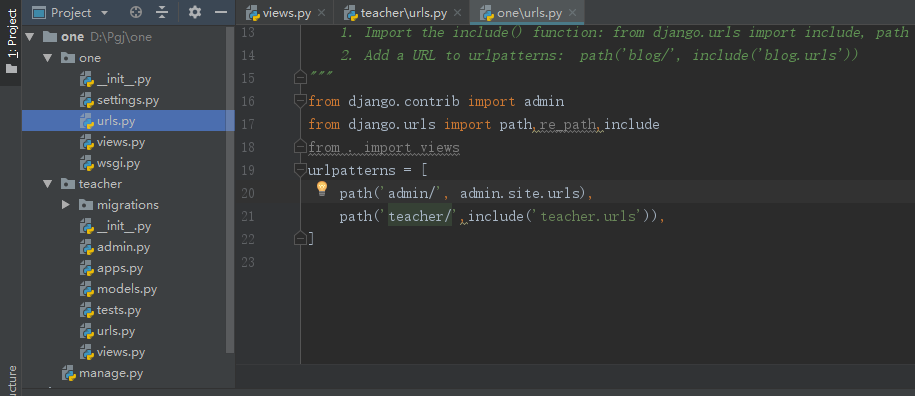Image resolution: width=915 pixels, height=396 pixels.
Task: Fold the import block at line 16
Action: pyautogui.click(x=301, y=101)
